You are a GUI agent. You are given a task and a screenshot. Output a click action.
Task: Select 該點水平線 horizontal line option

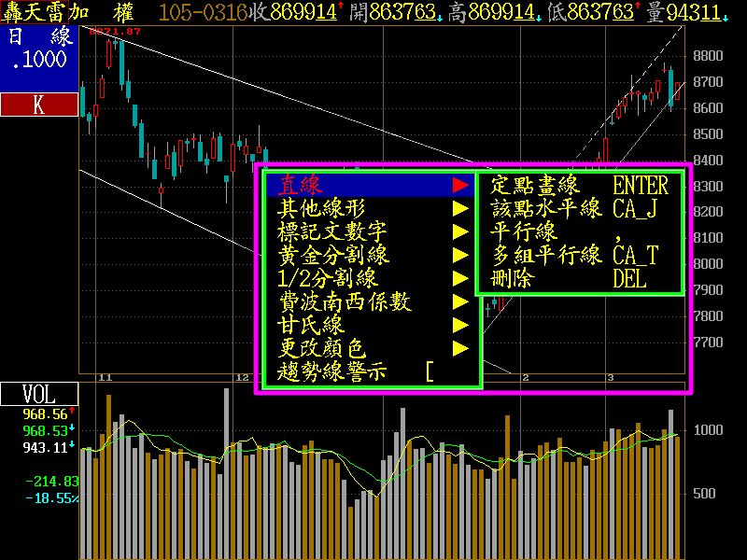pos(546,208)
